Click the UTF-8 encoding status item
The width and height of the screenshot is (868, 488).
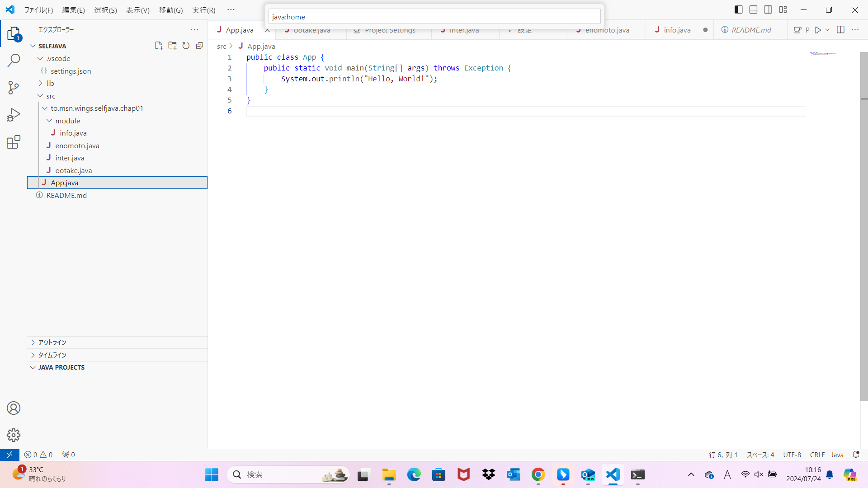click(x=792, y=455)
